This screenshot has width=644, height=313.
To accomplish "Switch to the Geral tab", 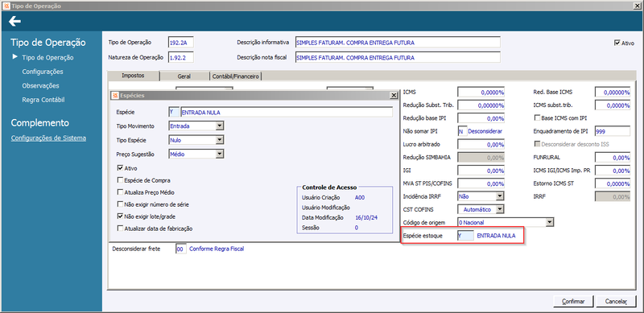I will click(184, 76).
